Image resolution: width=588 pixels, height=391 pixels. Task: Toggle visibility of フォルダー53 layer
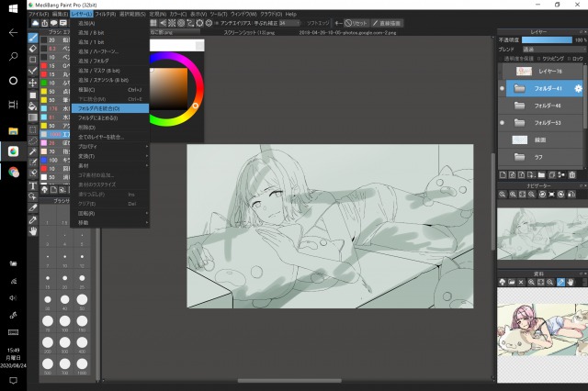coord(502,122)
